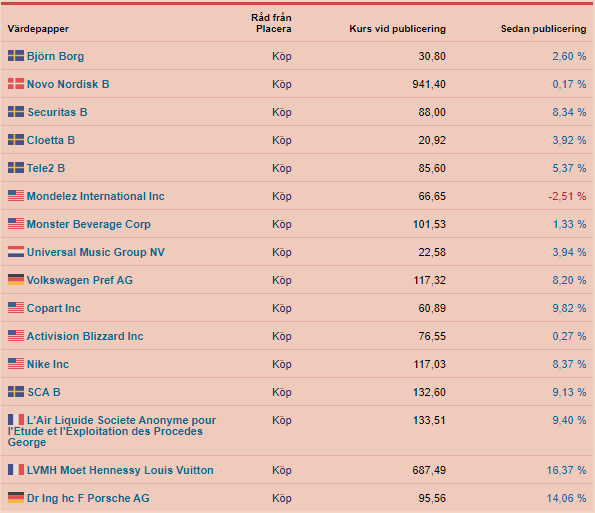This screenshot has height=513, width=595.
Task: Click the French flag beside LVMH Moet Hennessy
Action: pos(16,470)
